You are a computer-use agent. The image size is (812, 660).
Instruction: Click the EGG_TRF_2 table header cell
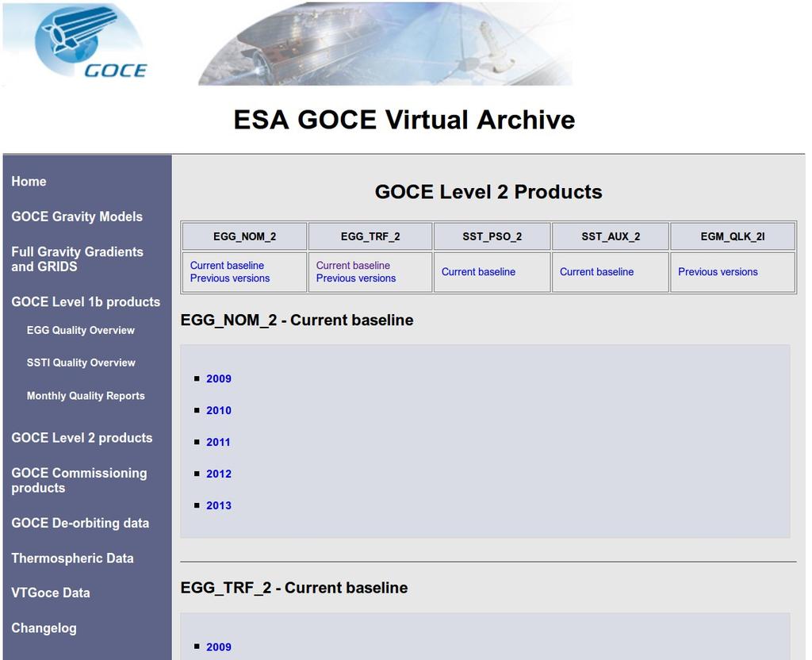(370, 236)
